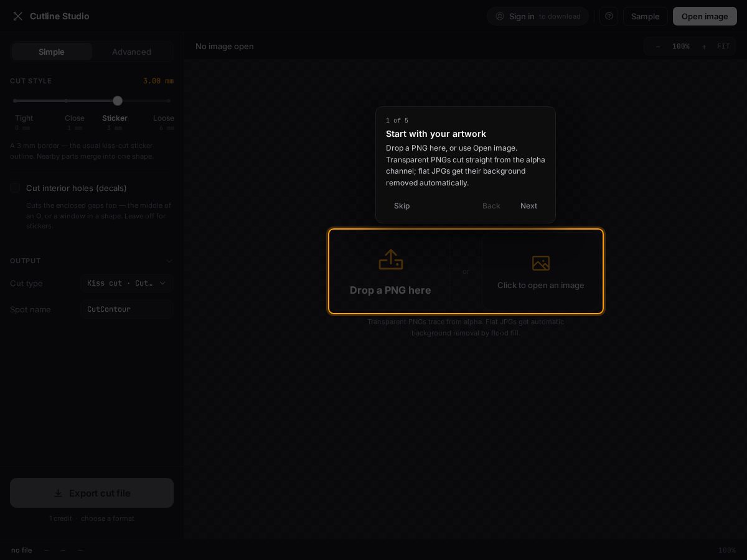Zoom in with the plus icon
Screen dimensions: 747x560
click(x=704, y=46)
